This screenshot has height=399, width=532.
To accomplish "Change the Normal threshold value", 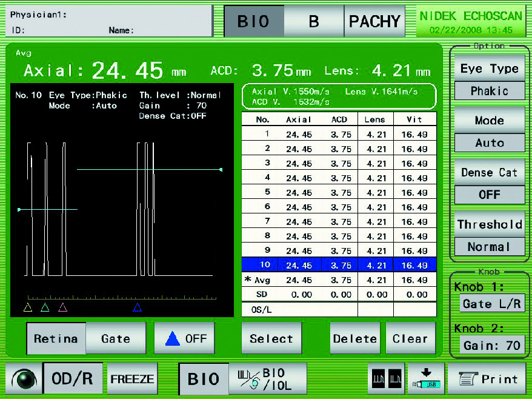I will tap(490, 247).
